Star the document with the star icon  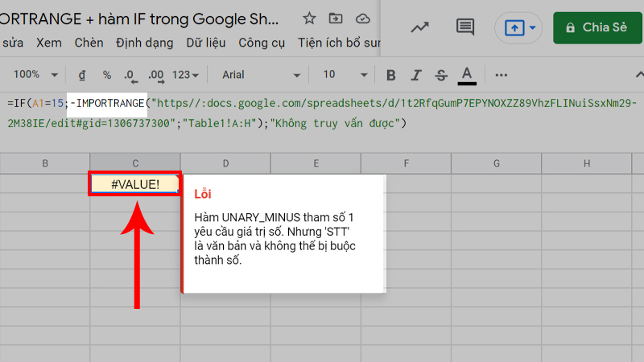309,19
